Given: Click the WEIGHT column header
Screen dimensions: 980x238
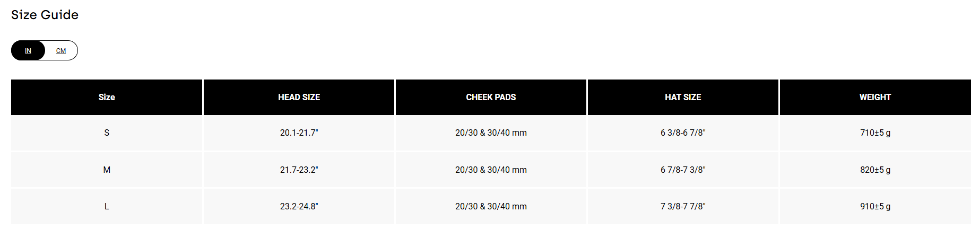Looking at the screenshot, I should coord(875,97).
